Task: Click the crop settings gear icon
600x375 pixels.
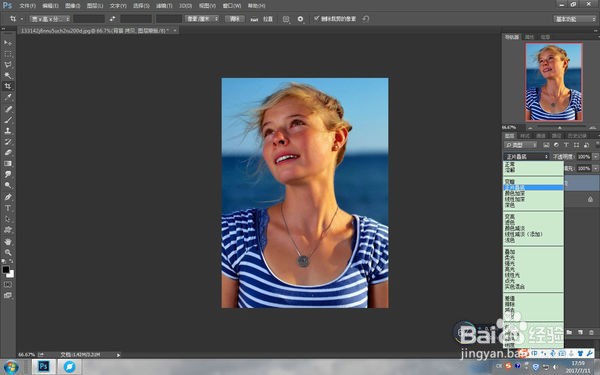Action: [x=300, y=19]
